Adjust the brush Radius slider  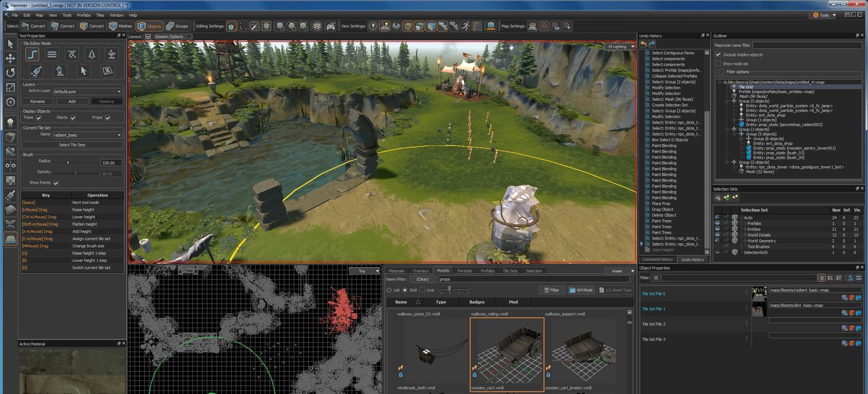point(68,163)
